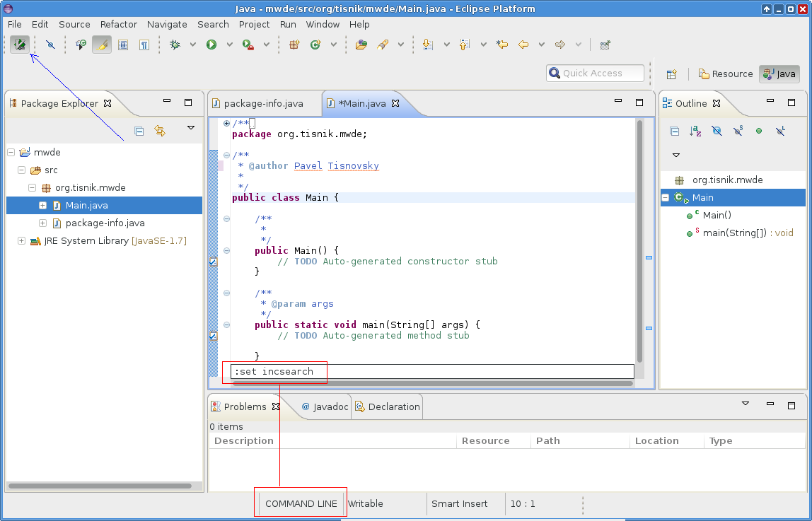Open the Debug configurations dropdown arrow
Viewport: 812px width, 521px height.
(192, 45)
